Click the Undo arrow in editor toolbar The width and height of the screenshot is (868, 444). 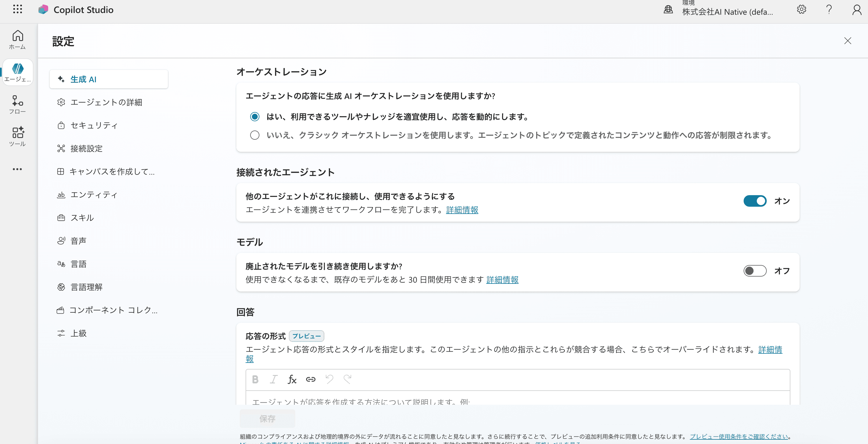click(x=329, y=379)
